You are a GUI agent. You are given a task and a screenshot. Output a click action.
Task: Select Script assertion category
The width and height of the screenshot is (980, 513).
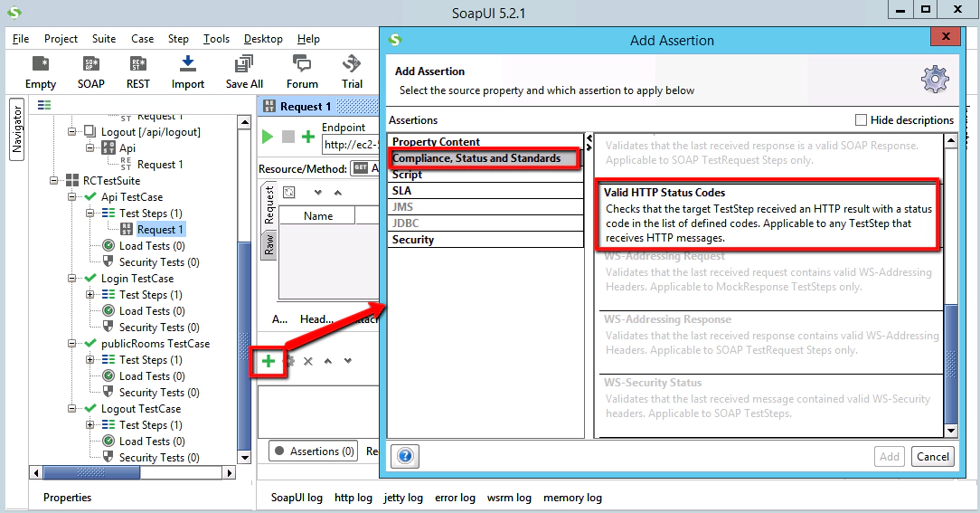point(485,175)
